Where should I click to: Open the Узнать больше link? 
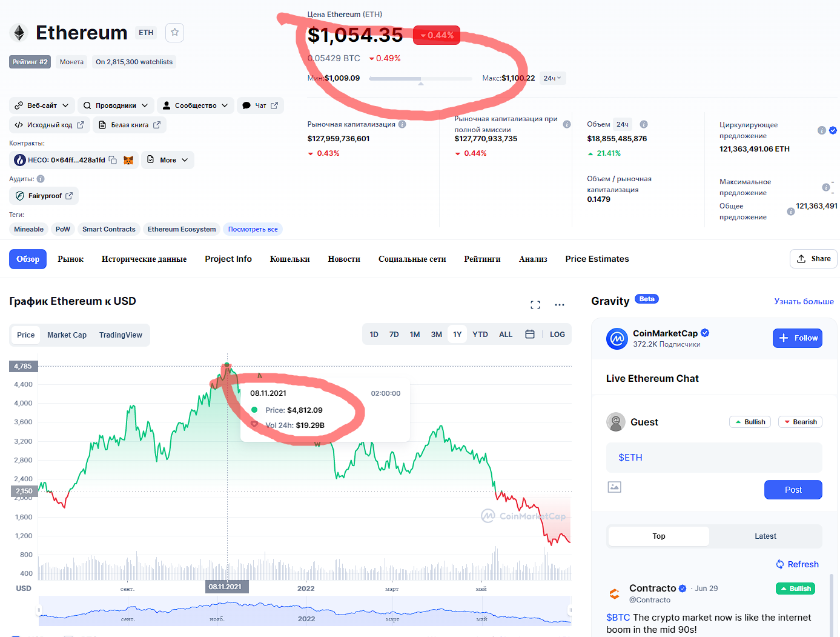pyautogui.click(x=804, y=301)
